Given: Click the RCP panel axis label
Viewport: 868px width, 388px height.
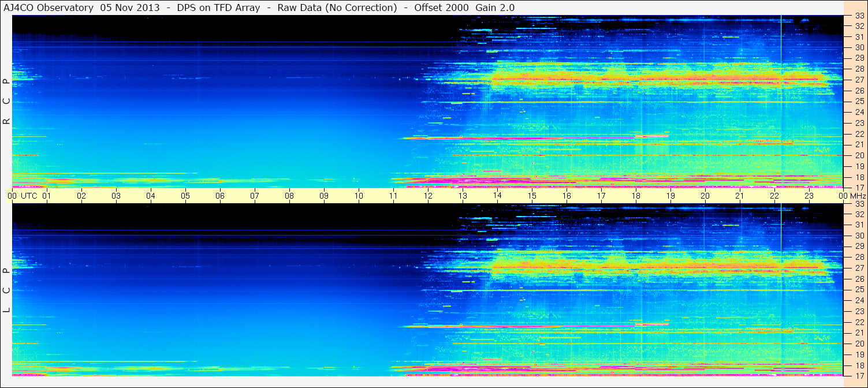Looking at the screenshot, I should tap(6, 101).
